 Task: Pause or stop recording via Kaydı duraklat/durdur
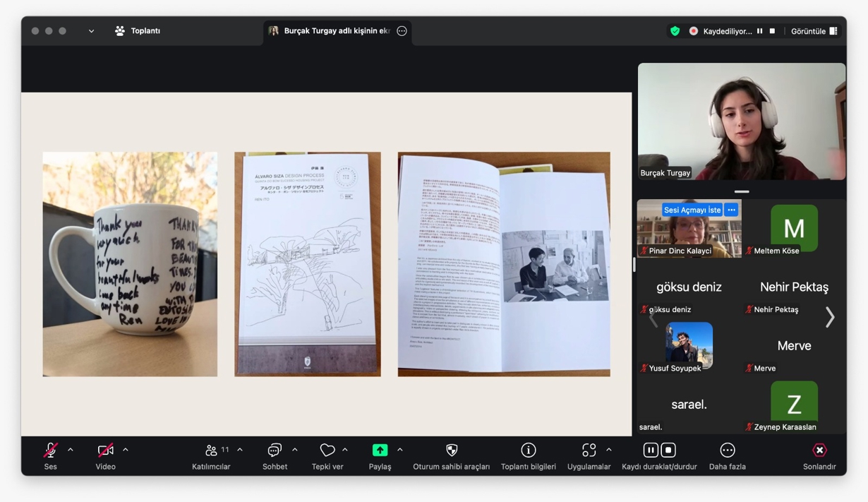[659, 450]
